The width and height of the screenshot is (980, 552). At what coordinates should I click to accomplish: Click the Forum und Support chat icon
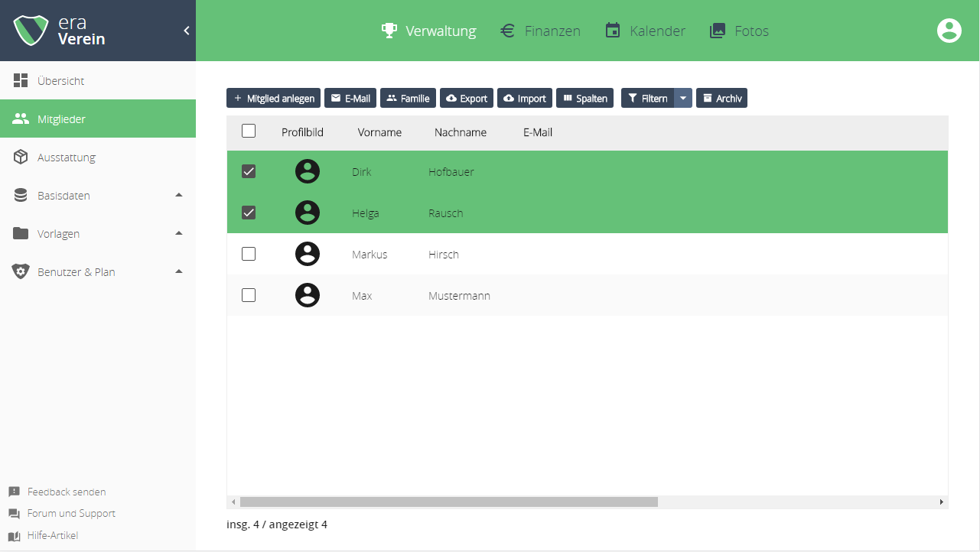coord(14,514)
